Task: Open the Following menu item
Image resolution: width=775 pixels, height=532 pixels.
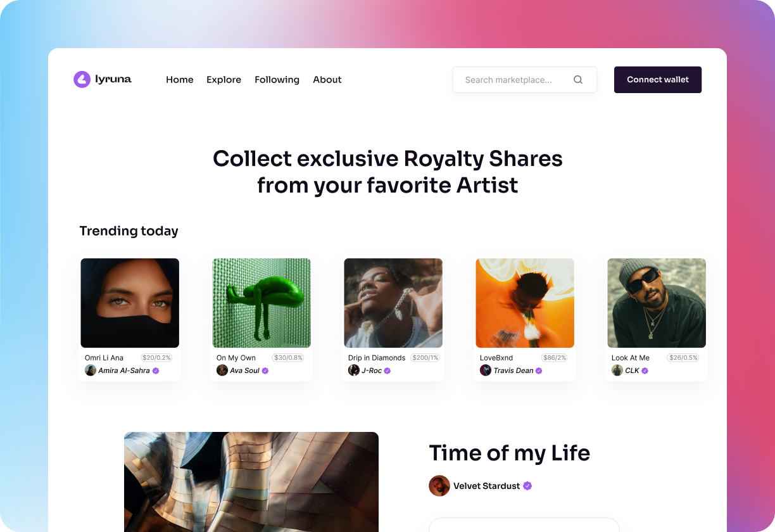Action: (277, 80)
